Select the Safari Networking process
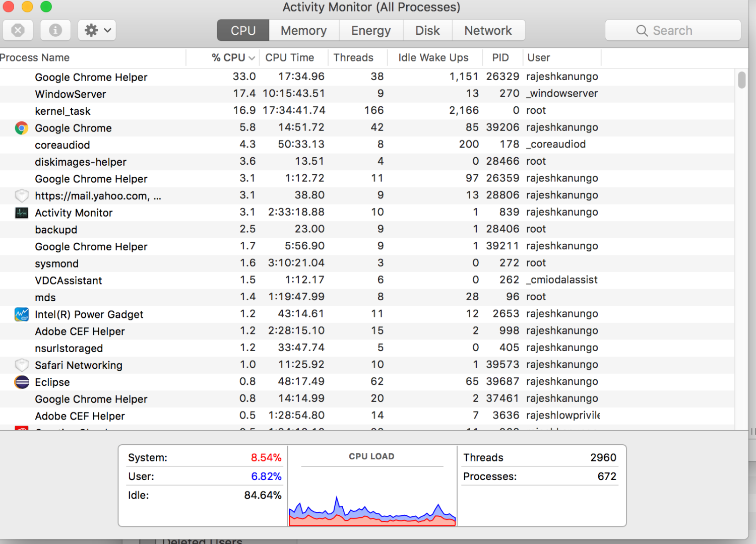Image resolution: width=756 pixels, height=544 pixels. tap(367, 365)
